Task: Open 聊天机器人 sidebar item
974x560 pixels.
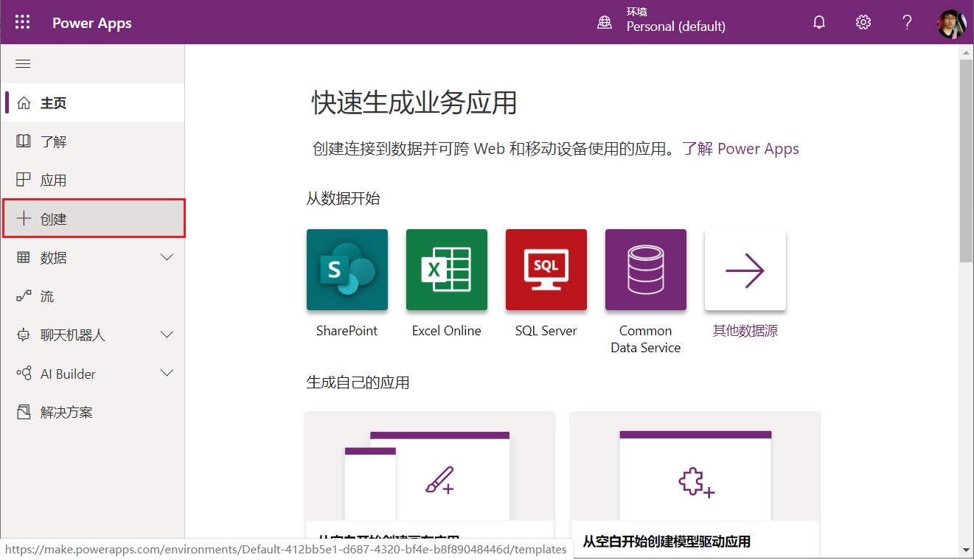Action: click(x=92, y=335)
